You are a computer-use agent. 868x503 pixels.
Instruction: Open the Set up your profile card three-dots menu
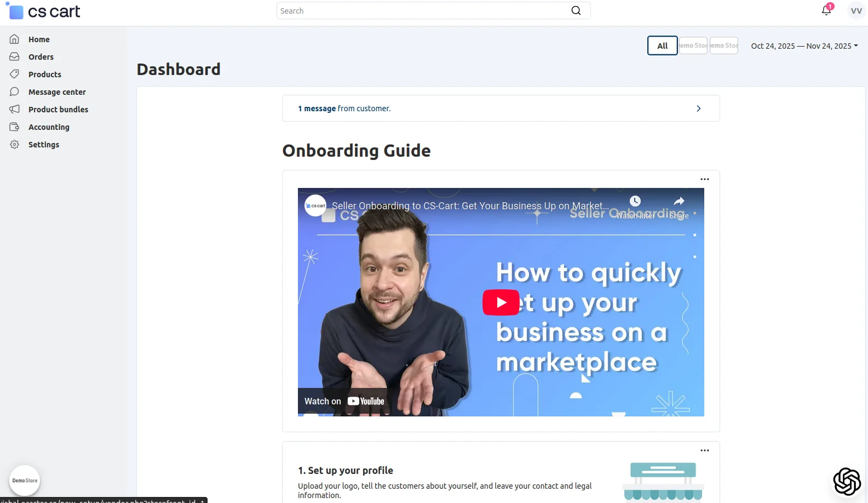[705, 450]
